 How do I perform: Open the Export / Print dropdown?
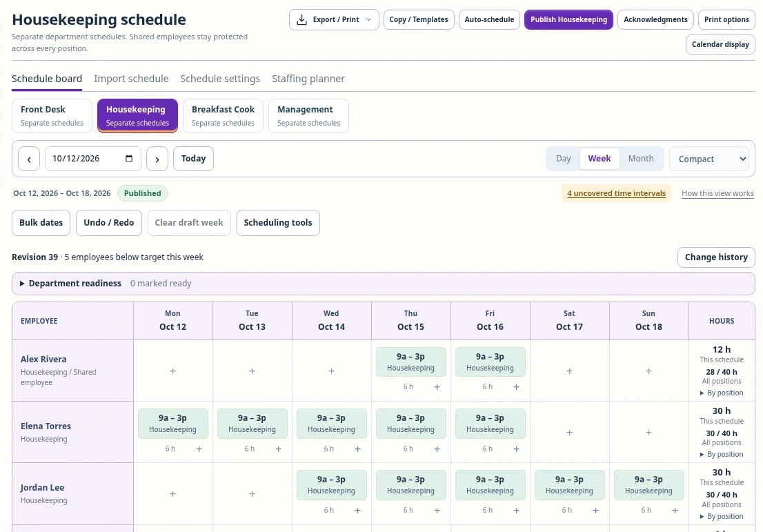(334, 20)
